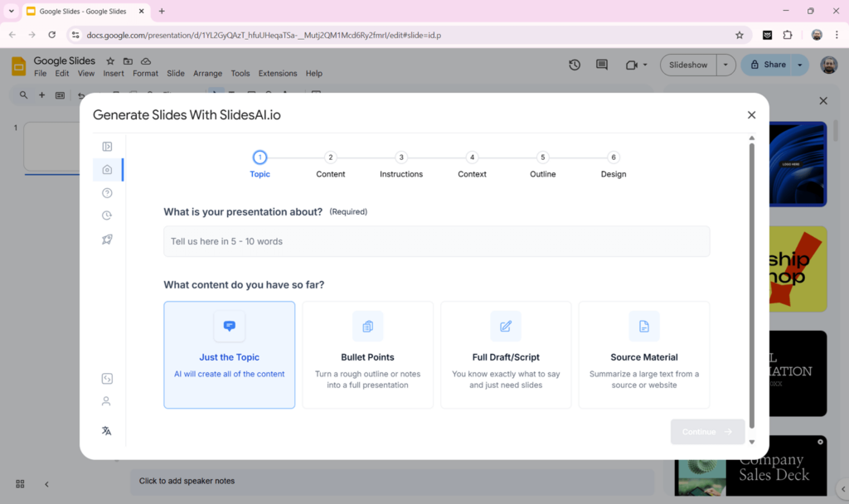Click the history clock icon in SlidesAI sidebar
Image resolution: width=849 pixels, height=504 pixels.
(107, 215)
